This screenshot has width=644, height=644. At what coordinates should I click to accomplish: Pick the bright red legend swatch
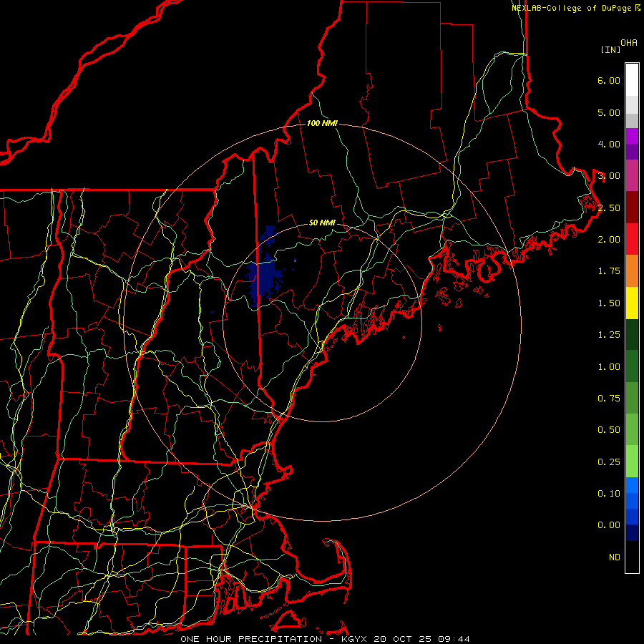click(x=632, y=239)
